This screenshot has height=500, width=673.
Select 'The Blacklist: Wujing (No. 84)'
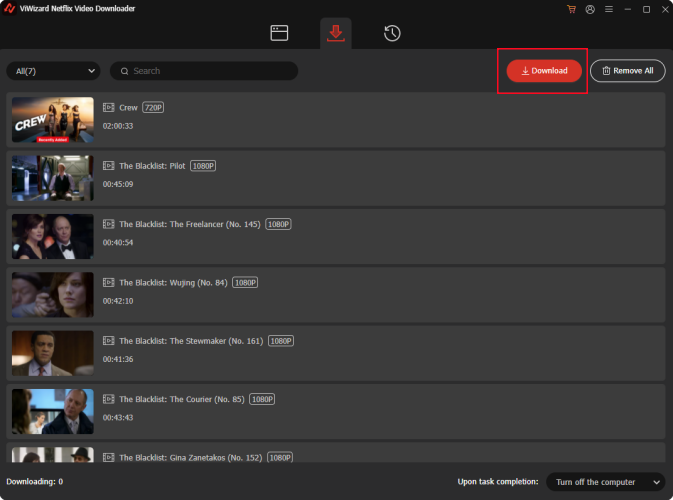173,283
